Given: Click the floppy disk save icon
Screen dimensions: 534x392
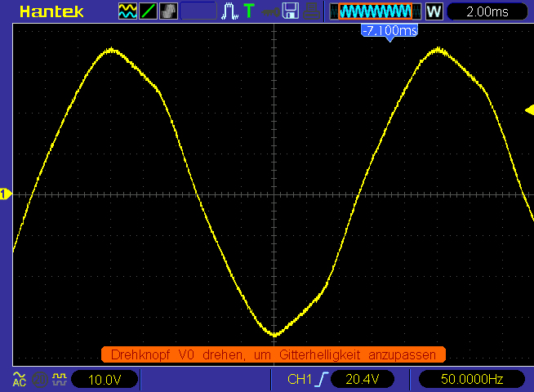Looking at the screenshot, I should 290,11.
